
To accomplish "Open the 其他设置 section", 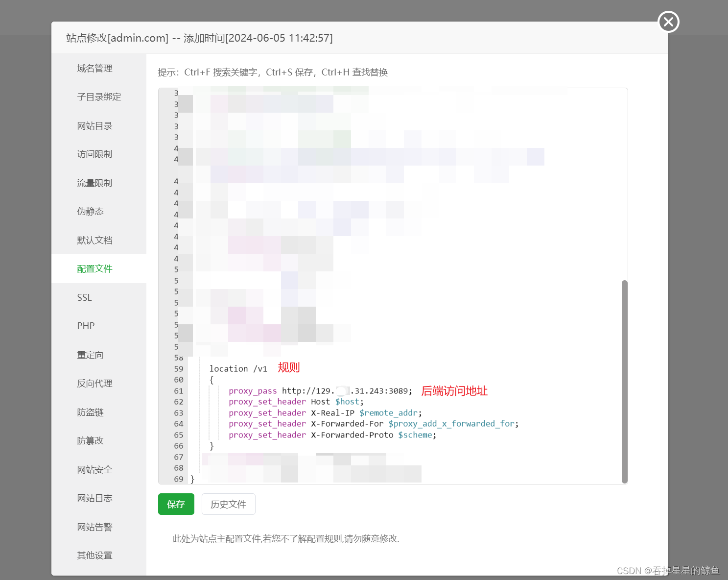I will tap(94, 555).
